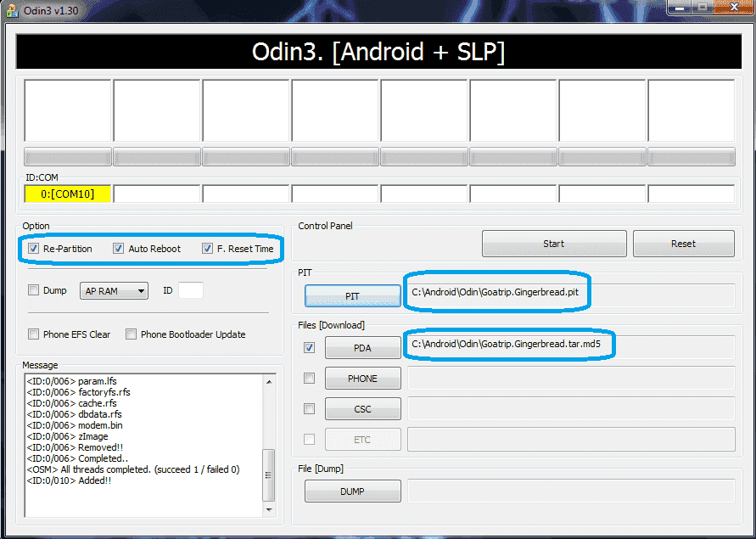The height and width of the screenshot is (539, 756).
Task: Choose a PHONE modem file
Action: click(362, 379)
